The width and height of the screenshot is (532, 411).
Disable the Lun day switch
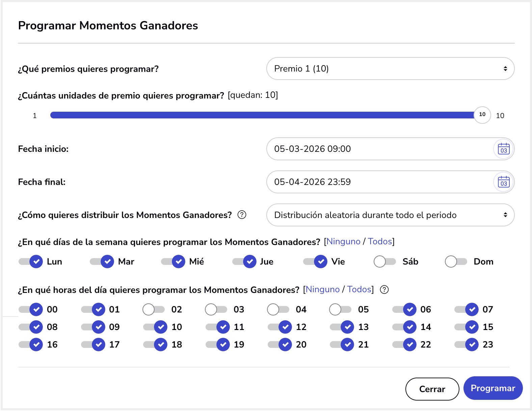click(30, 262)
